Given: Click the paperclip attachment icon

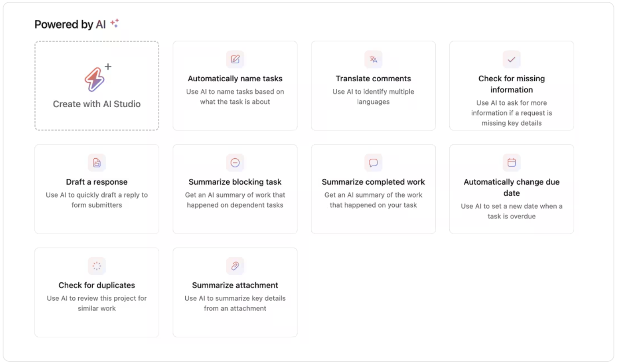Looking at the screenshot, I should pos(235,266).
